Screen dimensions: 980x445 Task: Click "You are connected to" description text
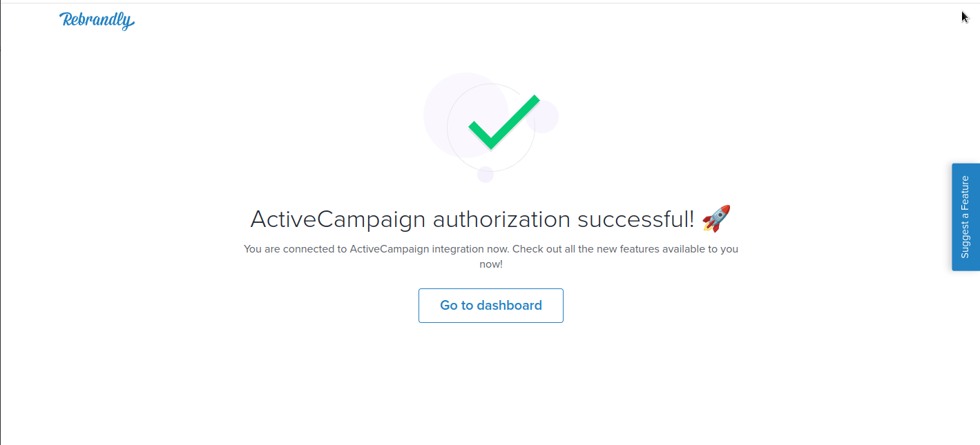click(x=295, y=249)
